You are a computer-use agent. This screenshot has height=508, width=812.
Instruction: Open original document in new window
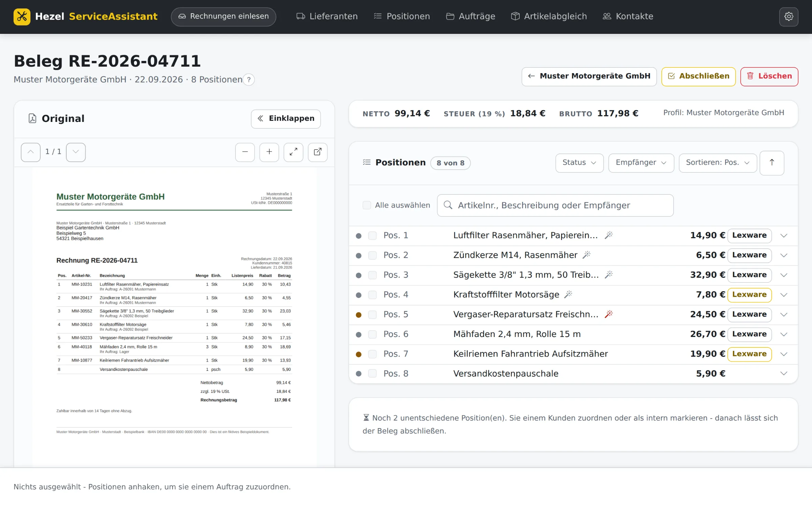tap(318, 152)
